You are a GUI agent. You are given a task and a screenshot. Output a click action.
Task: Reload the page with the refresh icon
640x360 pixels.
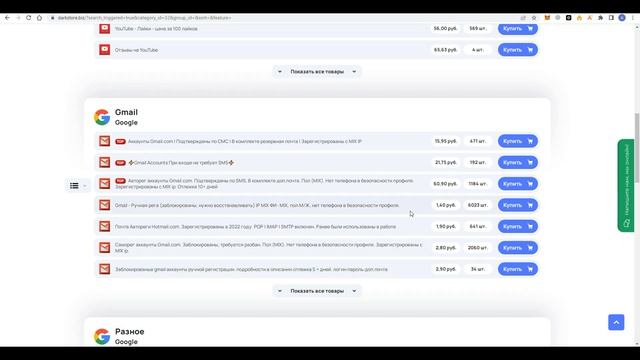(29, 18)
